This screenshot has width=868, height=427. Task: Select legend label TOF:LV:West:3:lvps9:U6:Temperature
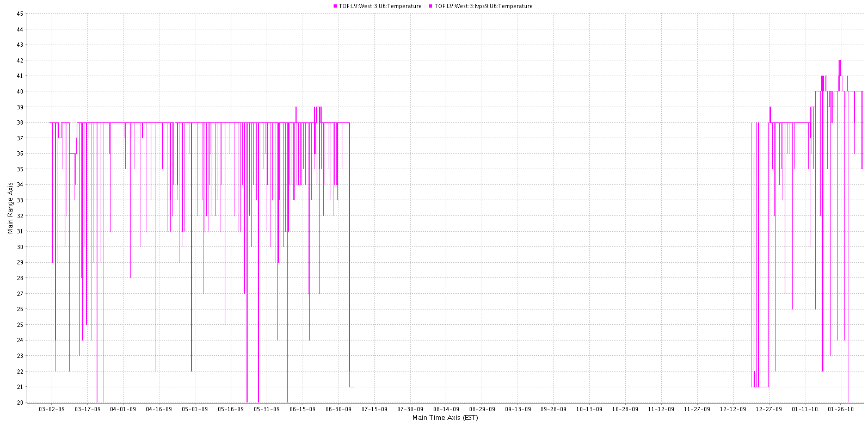coord(484,7)
